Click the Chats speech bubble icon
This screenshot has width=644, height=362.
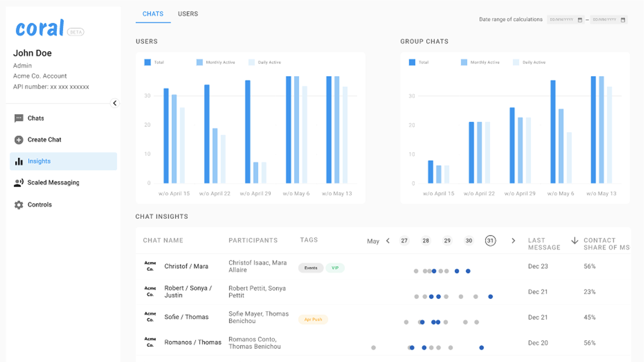tap(19, 118)
